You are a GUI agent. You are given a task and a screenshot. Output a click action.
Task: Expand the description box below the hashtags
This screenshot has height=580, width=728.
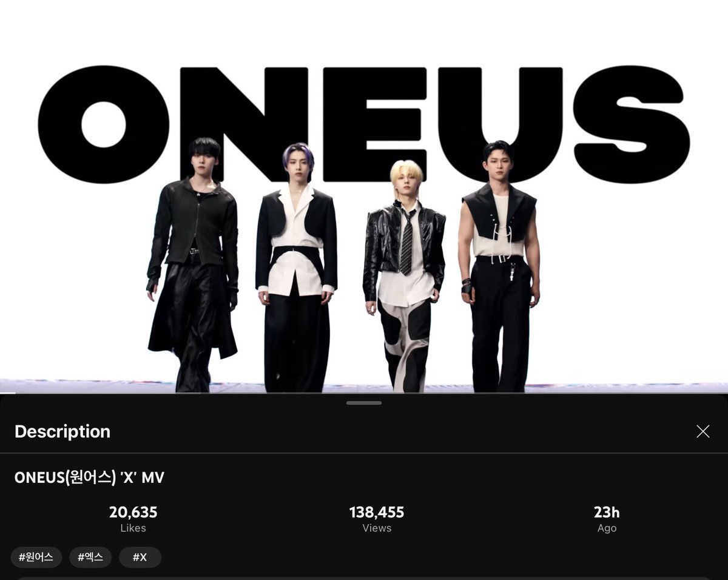(x=364, y=578)
